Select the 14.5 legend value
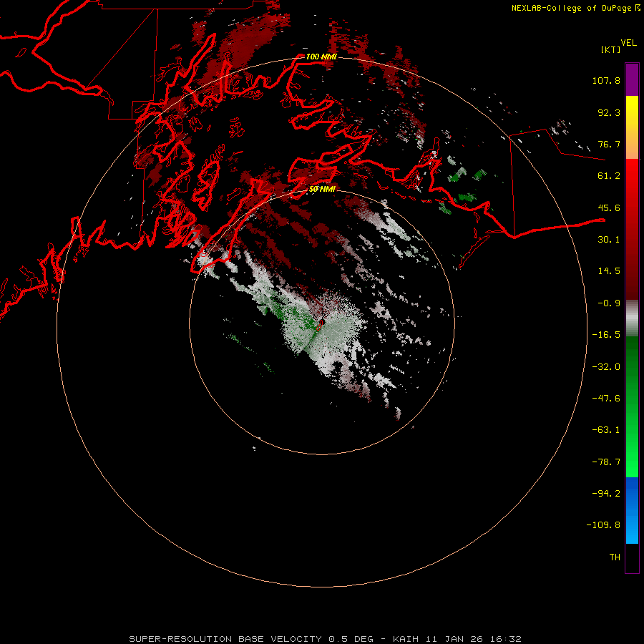The width and height of the screenshot is (644, 644). pyautogui.click(x=609, y=271)
